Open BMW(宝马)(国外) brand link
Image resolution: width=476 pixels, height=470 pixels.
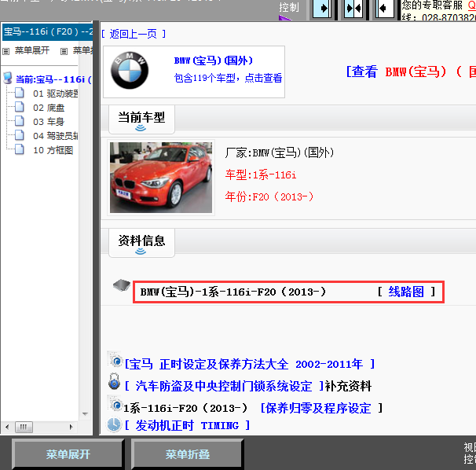[214, 61]
